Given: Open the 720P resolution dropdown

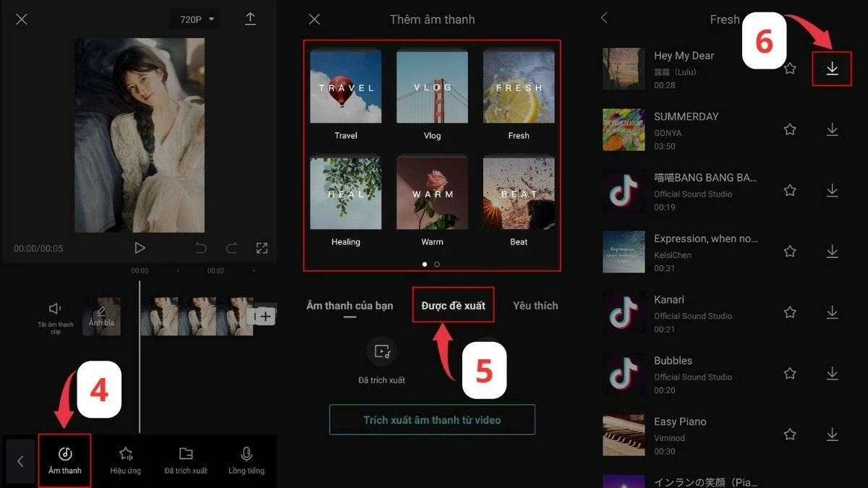Looking at the screenshot, I should (197, 20).
